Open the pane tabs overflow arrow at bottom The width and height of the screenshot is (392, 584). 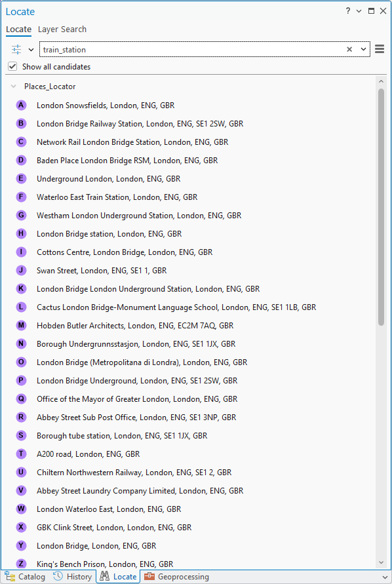point(385,577)
